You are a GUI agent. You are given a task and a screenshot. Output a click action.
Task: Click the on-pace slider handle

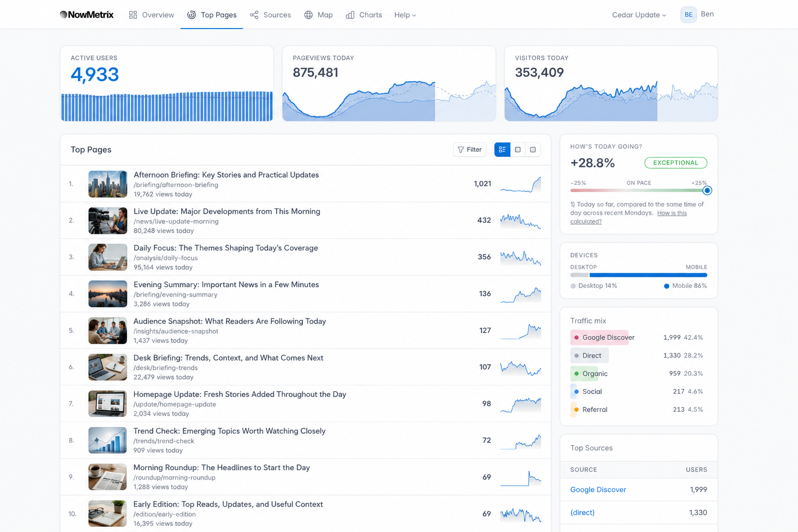(x=707, y=191)
